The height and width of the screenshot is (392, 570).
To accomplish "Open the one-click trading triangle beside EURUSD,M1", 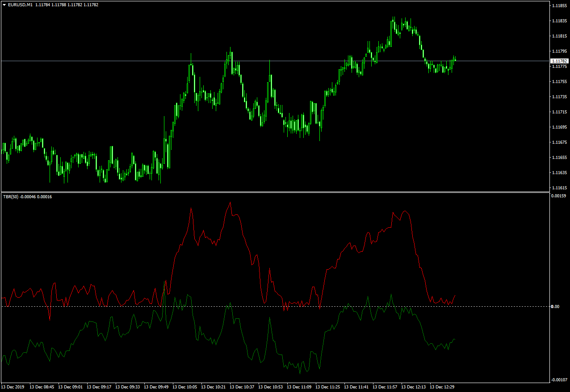I will point(4,5).
